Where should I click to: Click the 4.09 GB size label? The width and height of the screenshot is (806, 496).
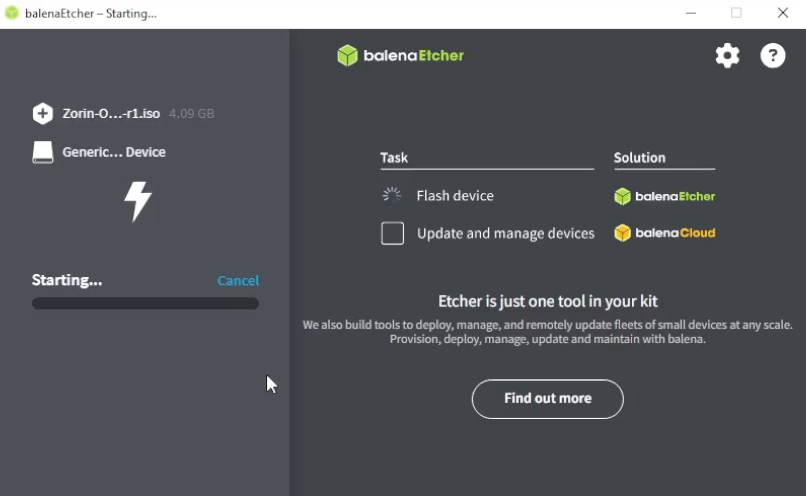pyautogui.click(x=192, y=114)
